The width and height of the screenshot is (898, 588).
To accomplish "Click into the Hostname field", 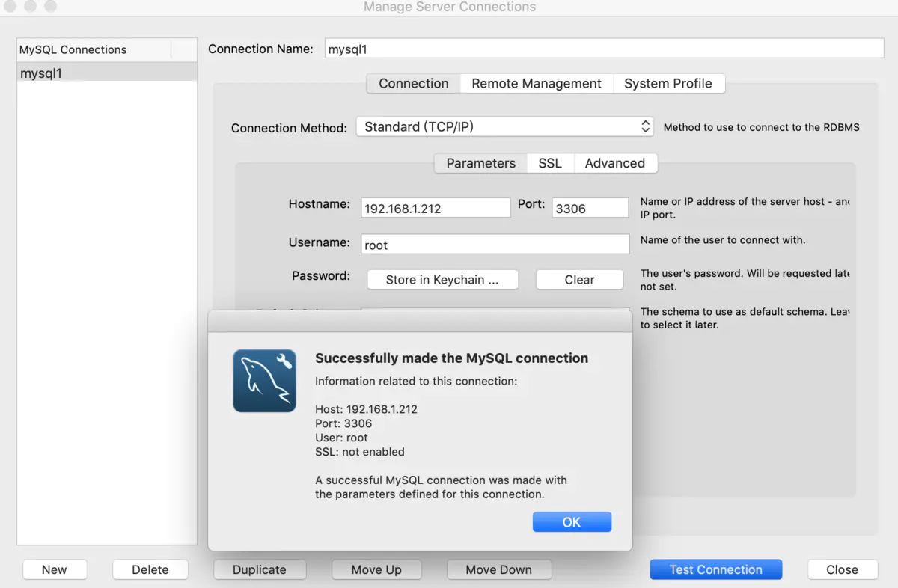I will (436, 208).
